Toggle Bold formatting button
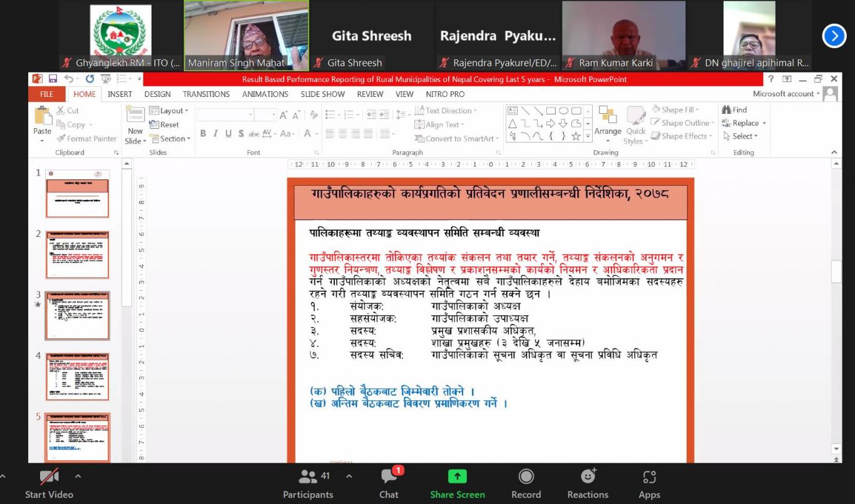 tap(203, 134)
